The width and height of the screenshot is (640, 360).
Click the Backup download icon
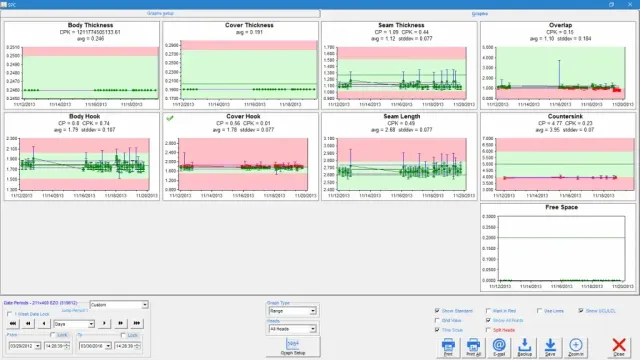(x=524, y=347)
